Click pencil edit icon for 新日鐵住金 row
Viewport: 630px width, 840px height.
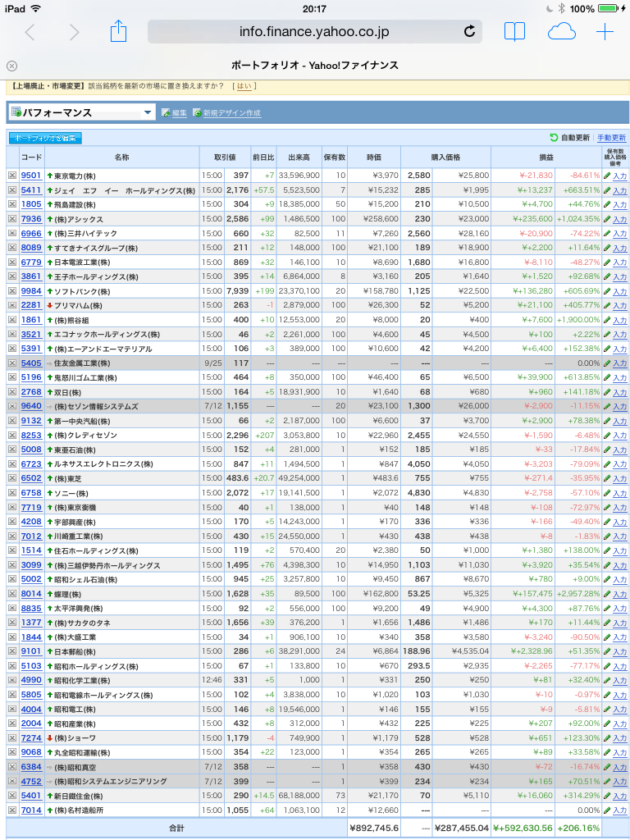[607, 796]
